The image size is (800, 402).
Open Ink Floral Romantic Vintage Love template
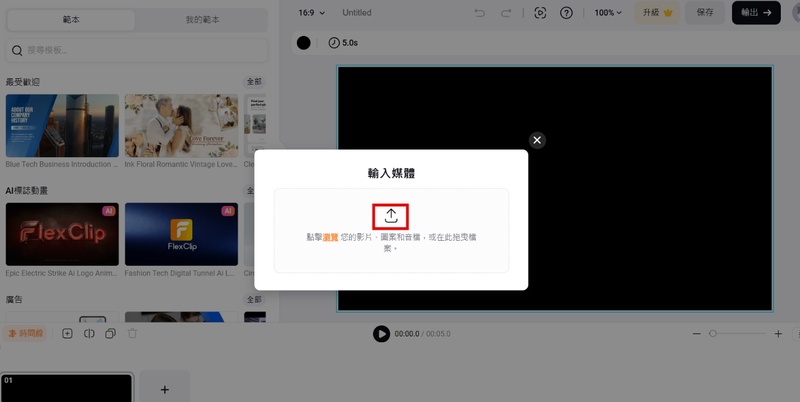181,125
